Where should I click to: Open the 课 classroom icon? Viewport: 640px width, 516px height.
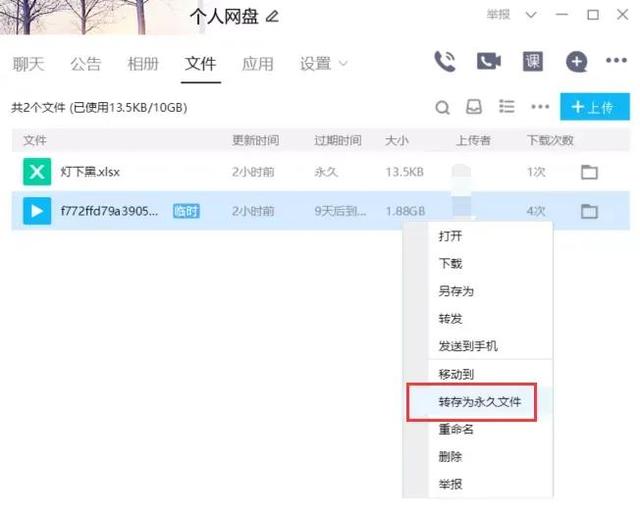pos(533,62)
